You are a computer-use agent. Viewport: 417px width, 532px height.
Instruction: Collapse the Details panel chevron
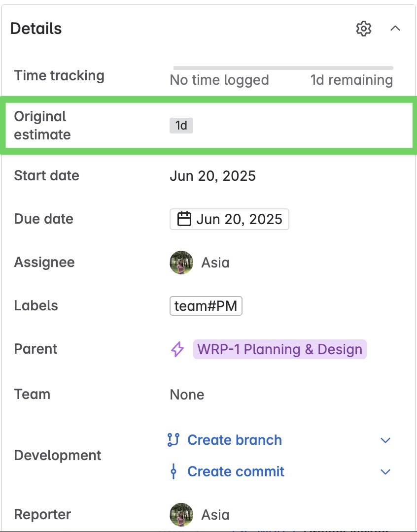tap(395, 29)
